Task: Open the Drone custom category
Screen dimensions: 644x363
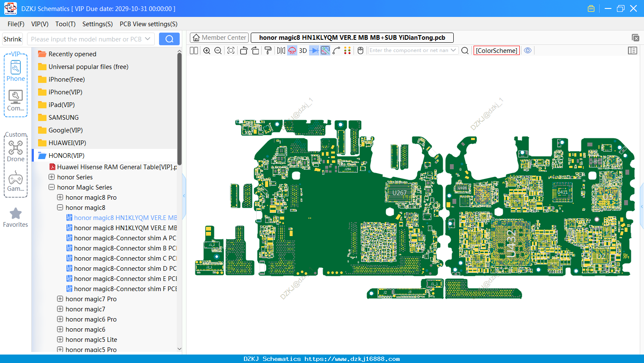Action: (16, 151)
